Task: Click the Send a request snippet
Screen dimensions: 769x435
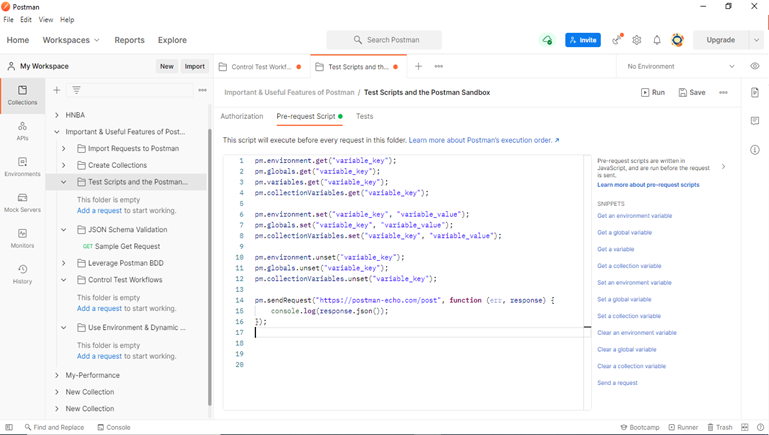Action: pyautogui.click(x=617, y=383)
